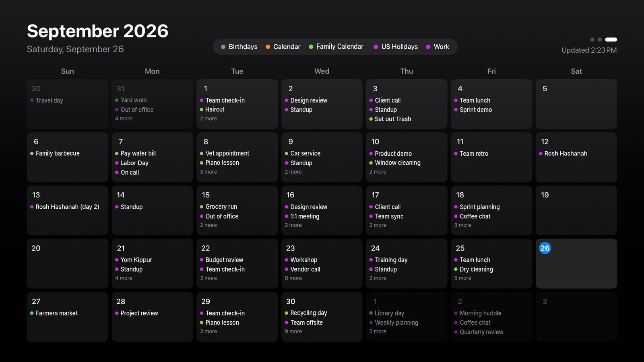Image resolution: width=644 pixels, height=362 pixels.
Task: Select the Grocery run event
Action: click(x=219, y=207)
